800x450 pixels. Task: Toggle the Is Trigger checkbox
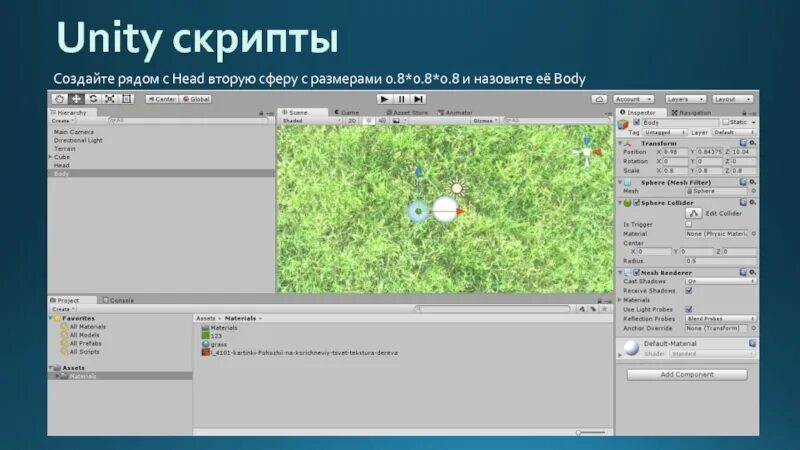(x=688, y=224)
